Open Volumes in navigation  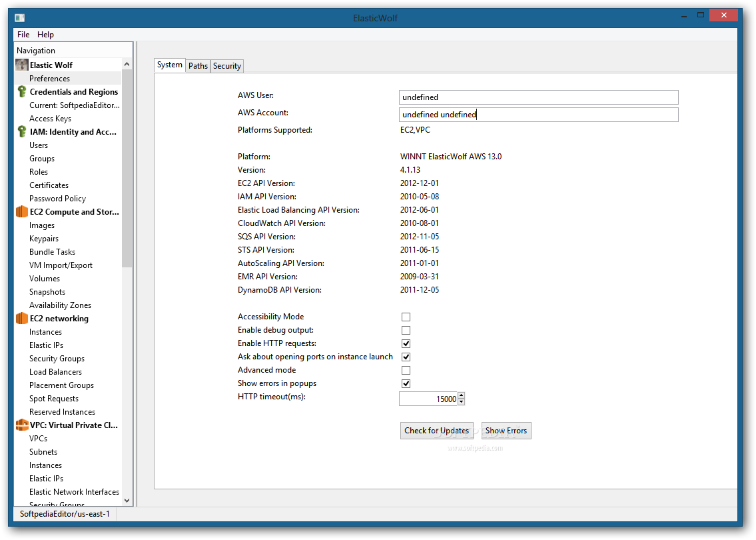pos(45,279)
